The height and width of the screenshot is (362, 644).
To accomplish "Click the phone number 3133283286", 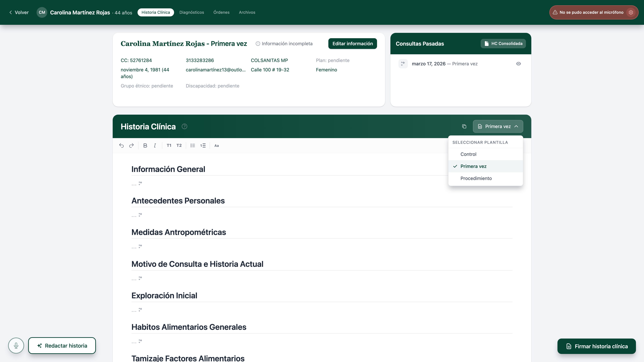I will pyautogui.click(x=200, y=60).
